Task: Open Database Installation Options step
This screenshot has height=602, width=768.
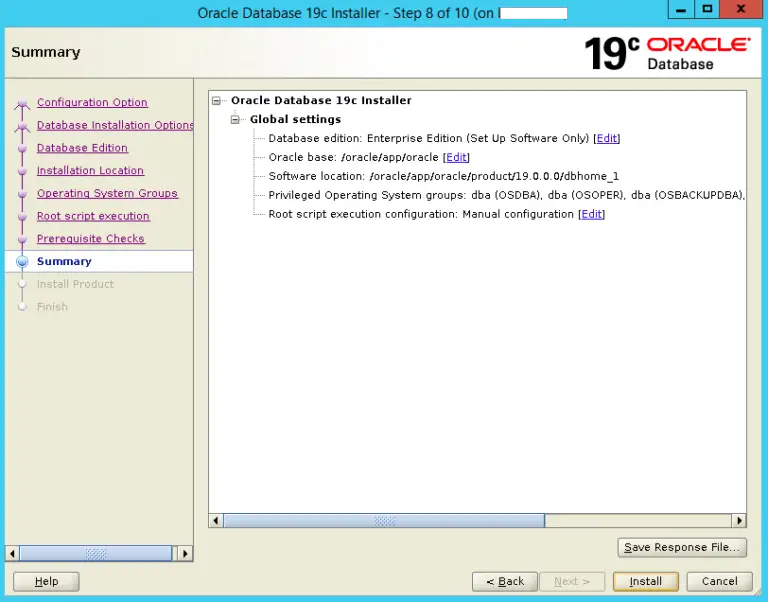Action: pyautogui.click(x=115, y=126)
